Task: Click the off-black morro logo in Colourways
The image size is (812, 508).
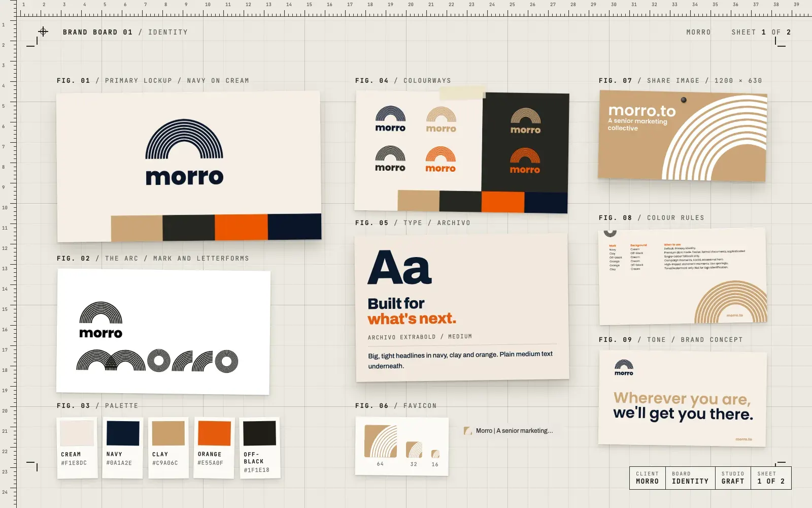Action: 390,158
